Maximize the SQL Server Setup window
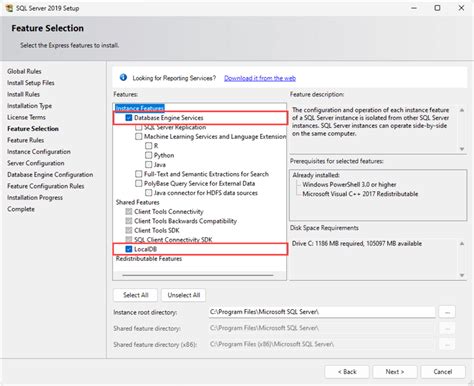The image size is (474, 386). pos(437,8)
